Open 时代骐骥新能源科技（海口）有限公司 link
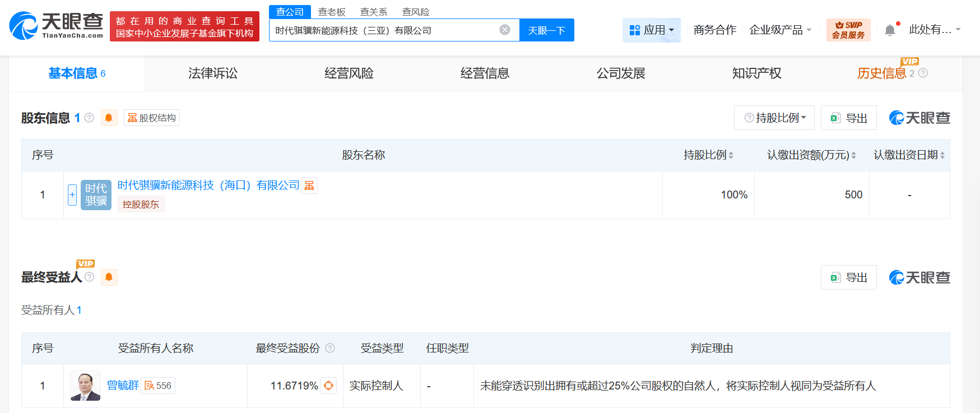 pos(208,185)
